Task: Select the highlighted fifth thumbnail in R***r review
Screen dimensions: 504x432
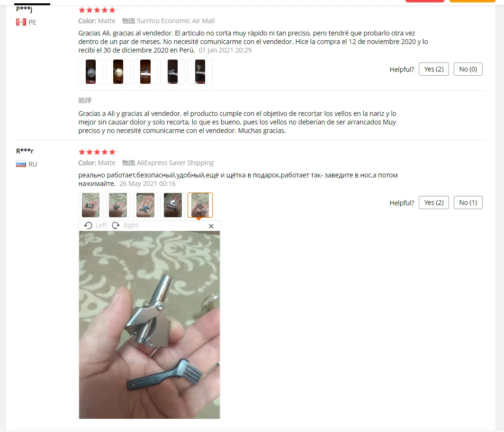Action: click(x=200, y=205)
